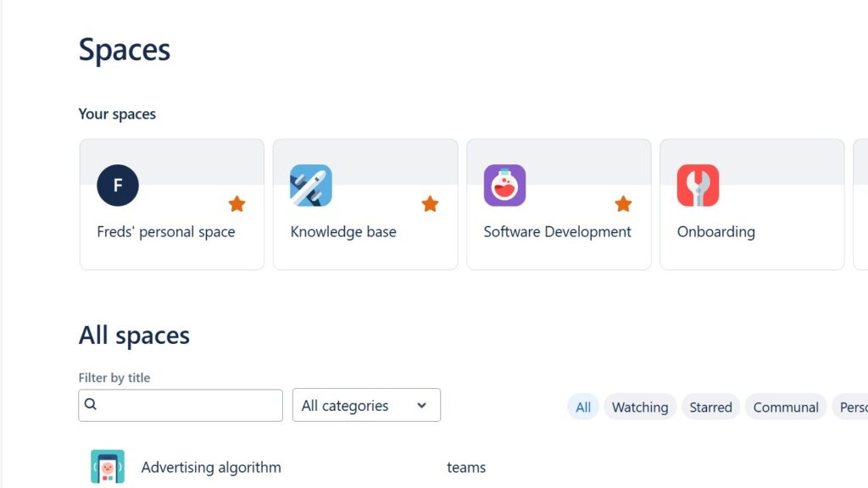The image size is (868, 488).
Task: Click the All filter chip
Action: tap(582, 407)
